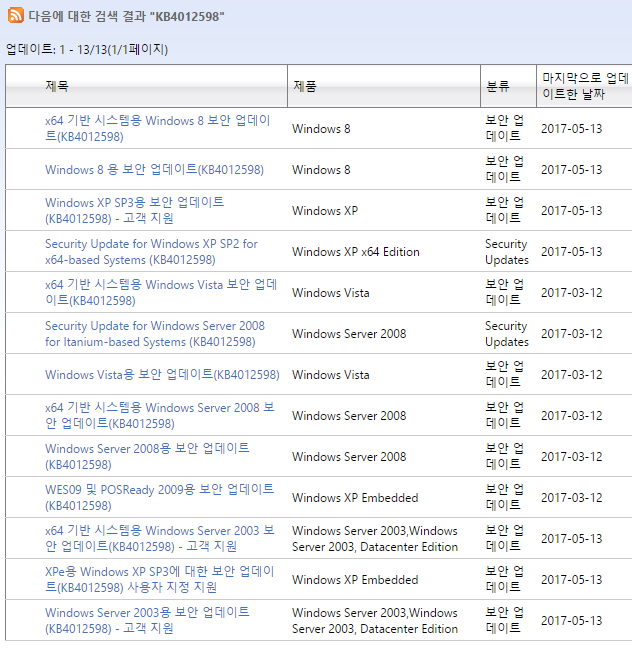Click date 2017-05-13 in Windows Server 2003용 row
632x648 pixels.
point(572,620)
